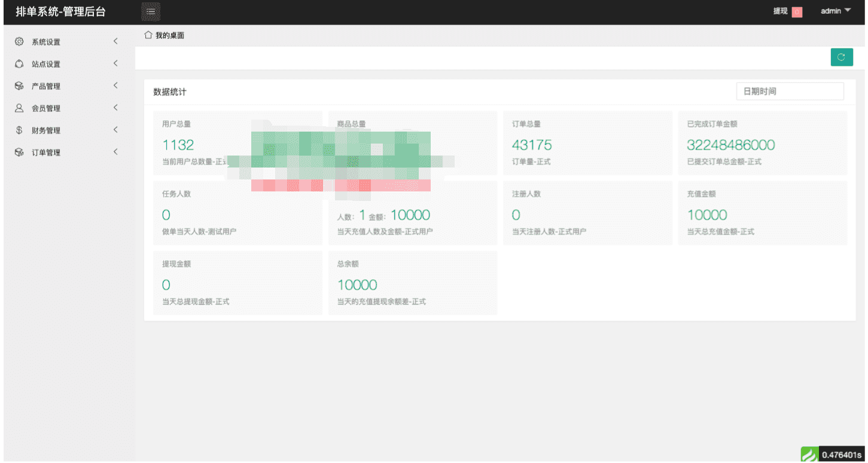Click the Product Management cube icon

(19, 86)
